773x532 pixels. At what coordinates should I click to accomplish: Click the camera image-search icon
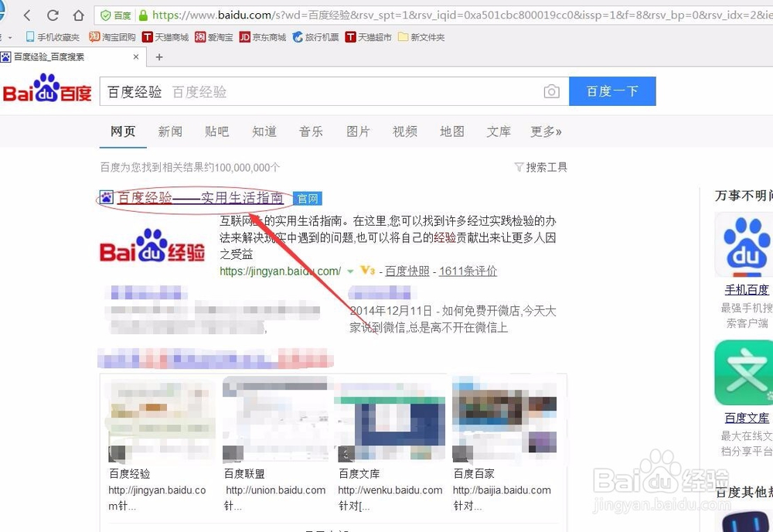point(552,91)
